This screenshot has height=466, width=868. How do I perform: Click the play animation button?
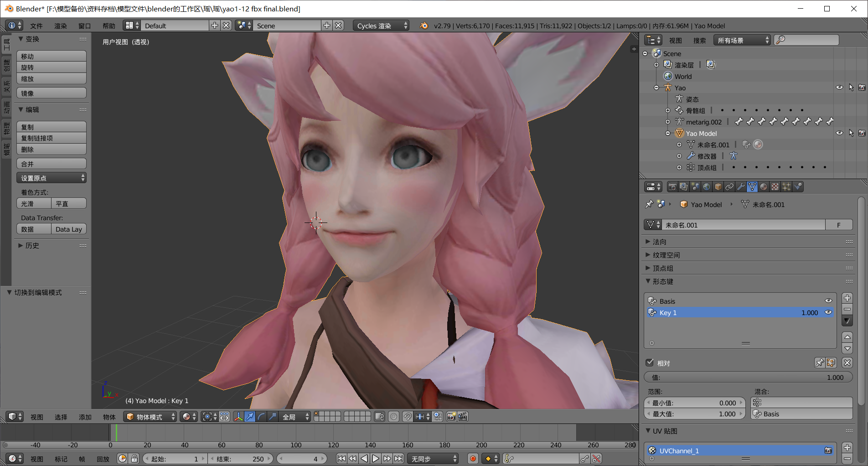(375, 459)
